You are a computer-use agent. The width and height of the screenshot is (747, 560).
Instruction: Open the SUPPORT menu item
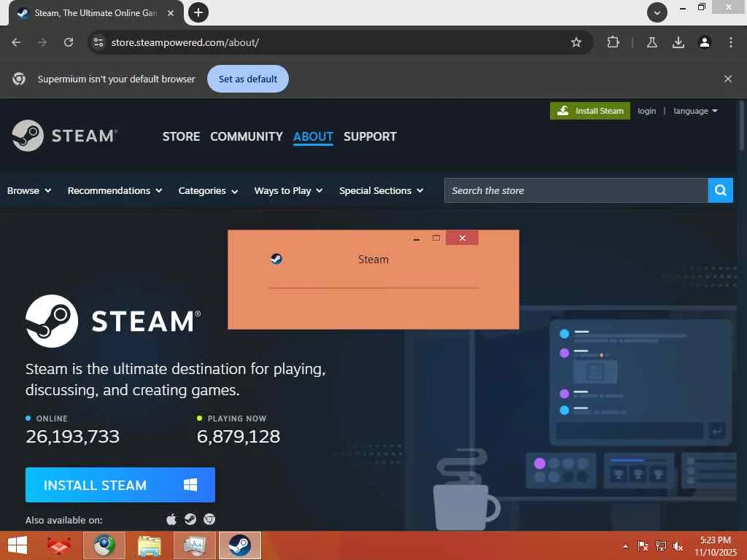370,136
